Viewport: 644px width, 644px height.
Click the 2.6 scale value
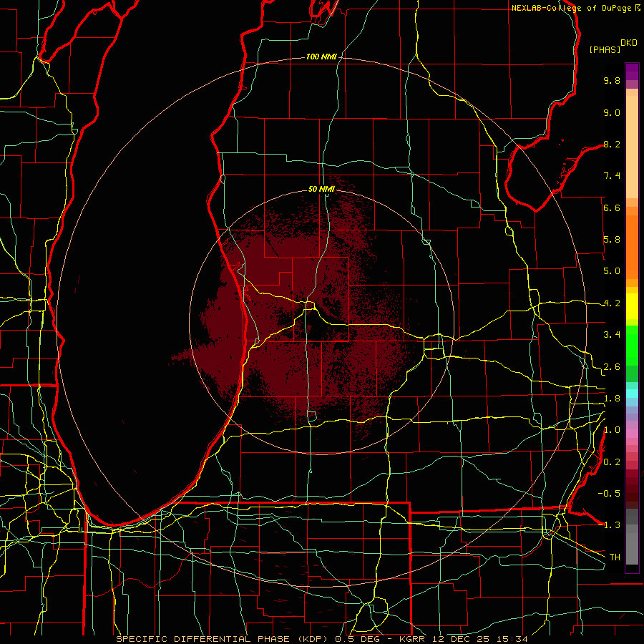tap(612, 367)
